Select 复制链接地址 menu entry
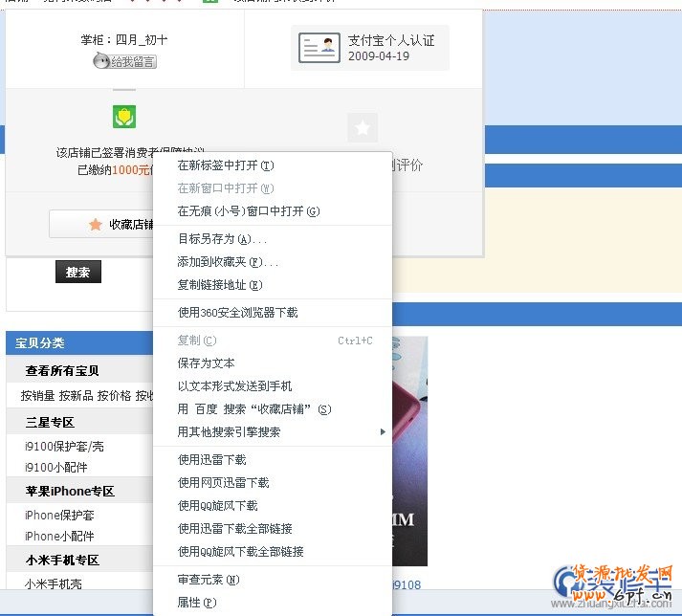 (x=273, y=285)
